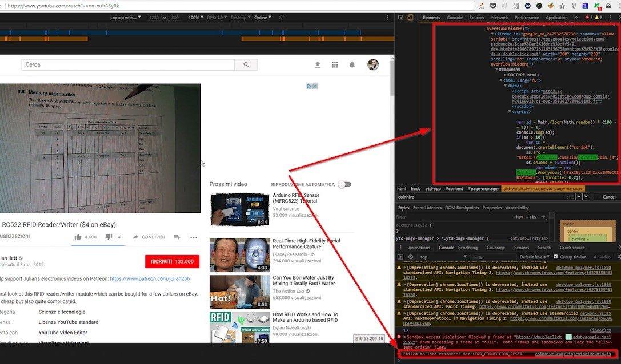This screenshot has width=621, height=364.
Task: Open the device toolbar more options menu
Action: pyautogui.click(x=388, y=18)
